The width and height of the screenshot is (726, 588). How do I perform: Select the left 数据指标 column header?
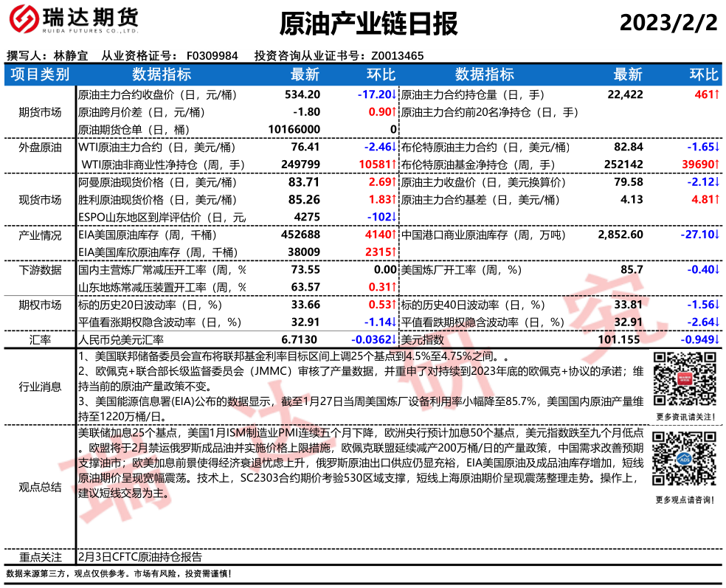click(x=161, y=75)
